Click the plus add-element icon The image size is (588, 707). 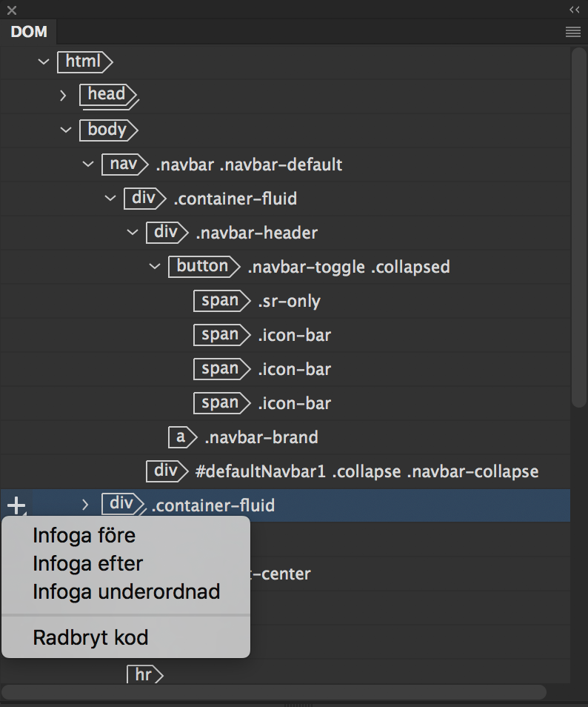point(16,506)
